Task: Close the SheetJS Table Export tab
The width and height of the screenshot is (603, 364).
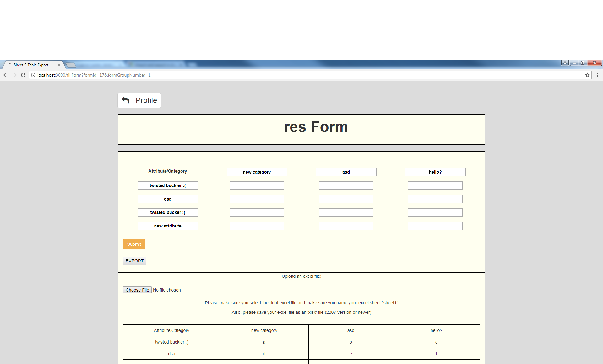Action: coord(59,65)
